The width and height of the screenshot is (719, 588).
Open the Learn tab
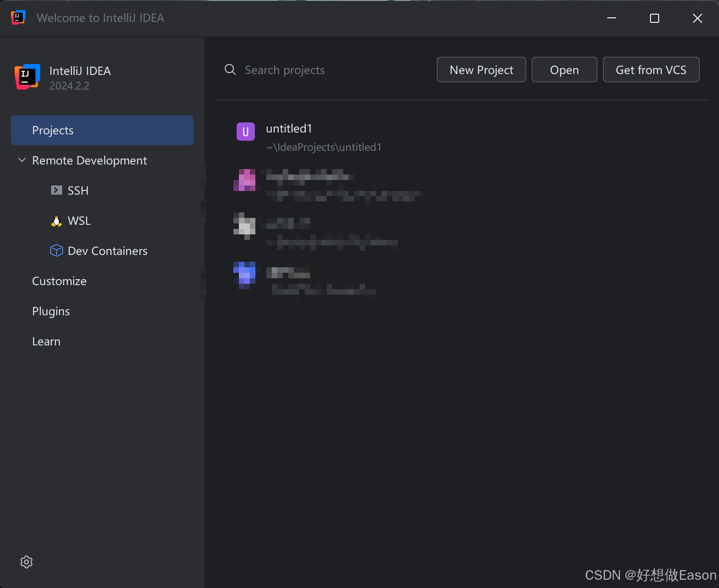point(46,341)
